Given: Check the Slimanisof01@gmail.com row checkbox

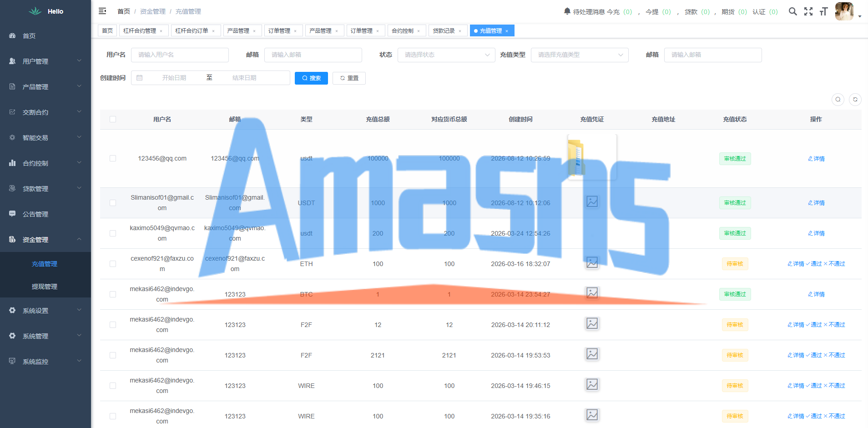Looking at the screenshot, I should pos(113,203).
